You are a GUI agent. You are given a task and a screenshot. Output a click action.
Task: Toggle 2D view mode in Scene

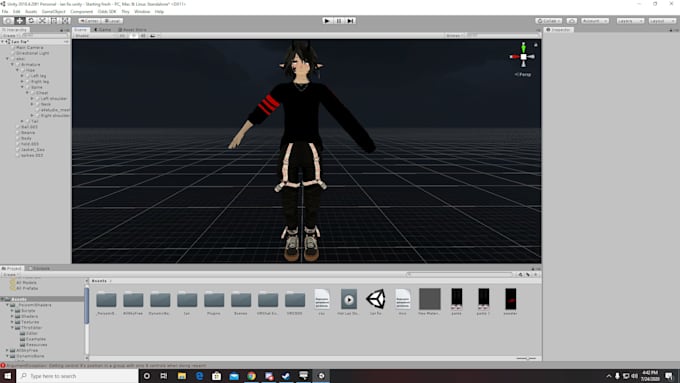click(123, 36)
